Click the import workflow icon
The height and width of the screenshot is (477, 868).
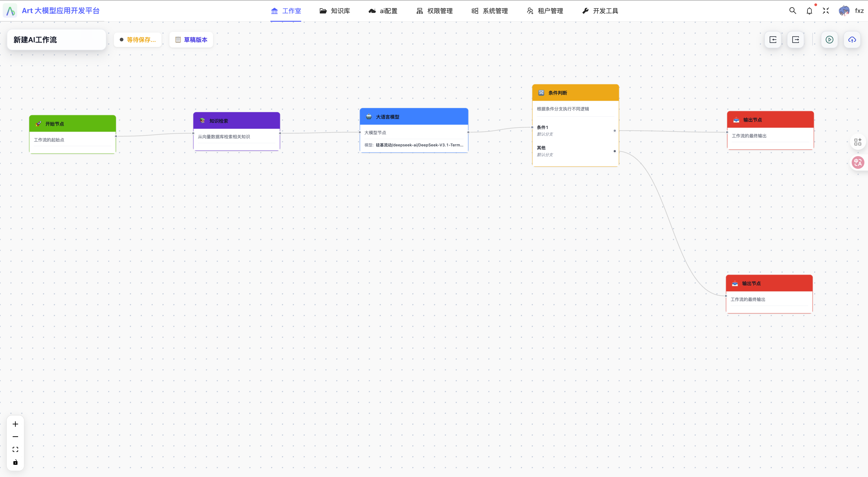point(773,40)
